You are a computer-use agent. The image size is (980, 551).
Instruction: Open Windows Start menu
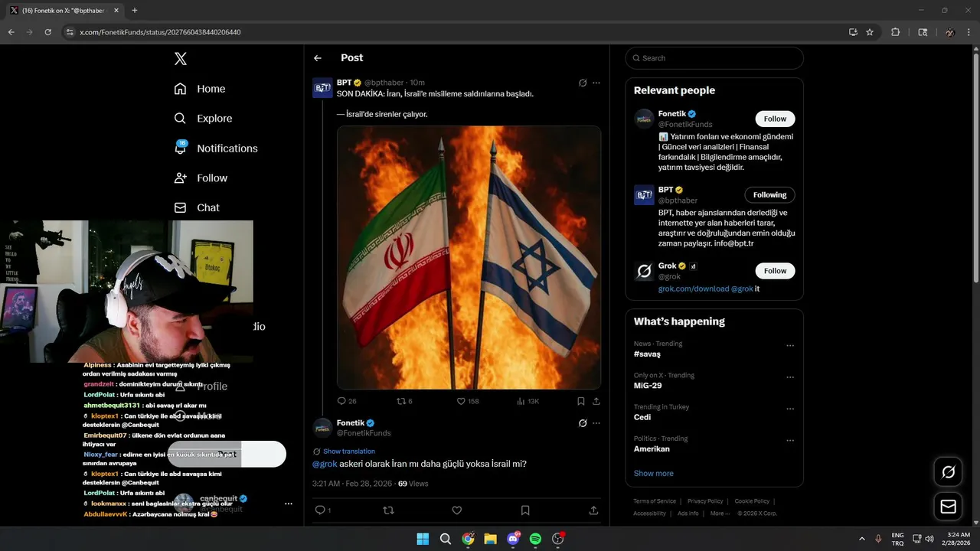[x=423, y=539]
